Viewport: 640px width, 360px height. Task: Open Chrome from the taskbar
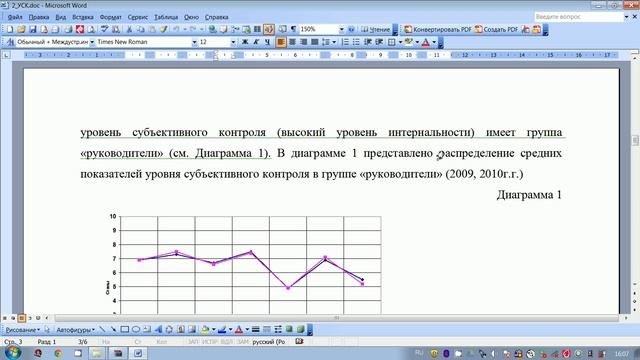click(x=58, y=353)
